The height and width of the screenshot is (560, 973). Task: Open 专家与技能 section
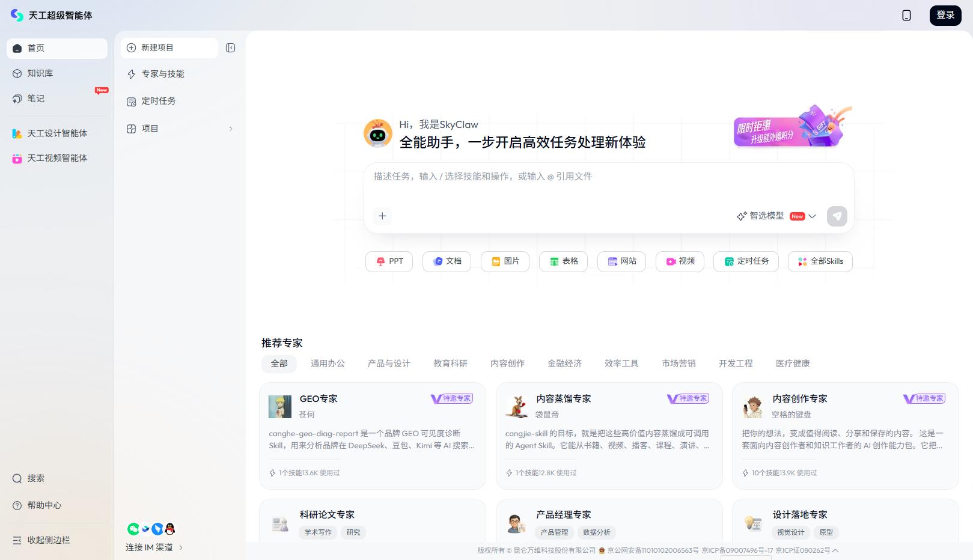[x=180, y=74]
